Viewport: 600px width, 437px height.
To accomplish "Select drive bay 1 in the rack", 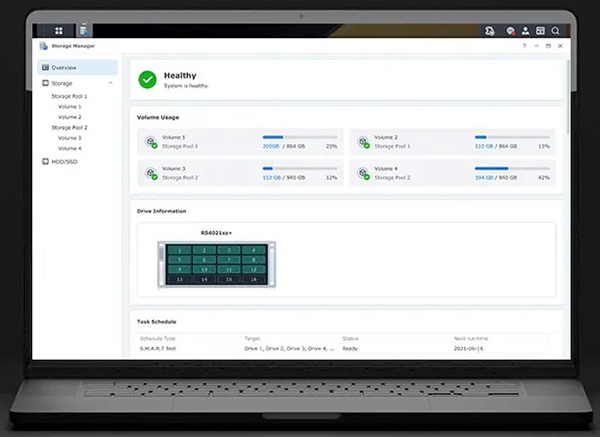I will point(179,250).
